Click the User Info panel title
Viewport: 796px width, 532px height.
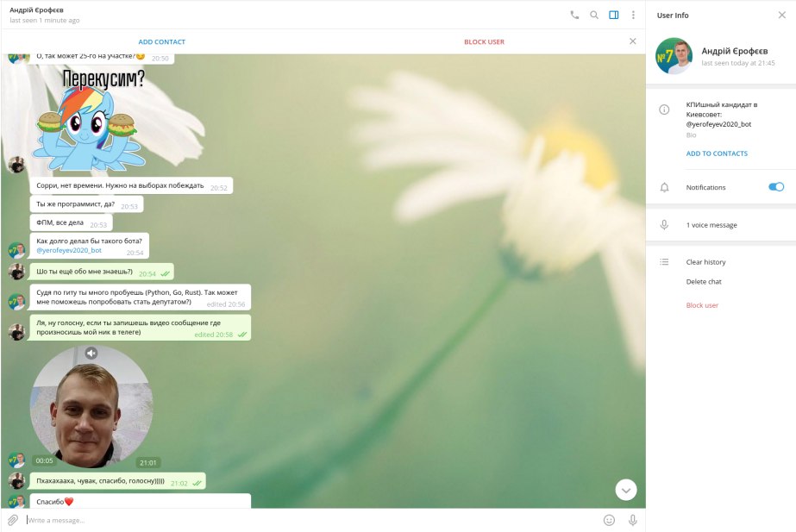(x=673, y=16)
